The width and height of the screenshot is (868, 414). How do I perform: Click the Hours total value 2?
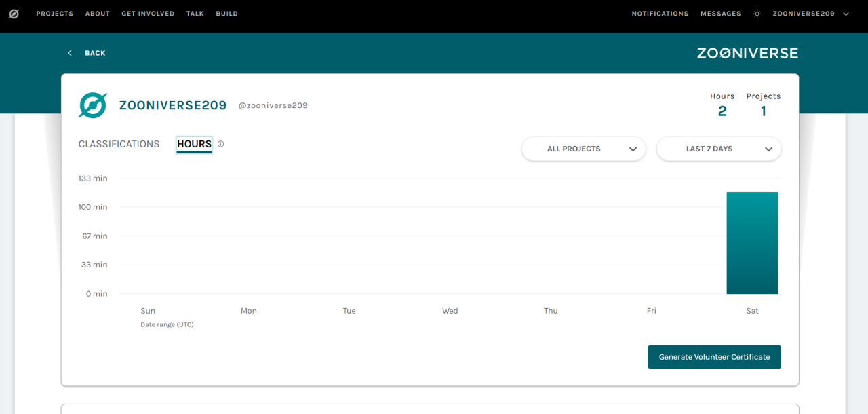pos(722,111)
